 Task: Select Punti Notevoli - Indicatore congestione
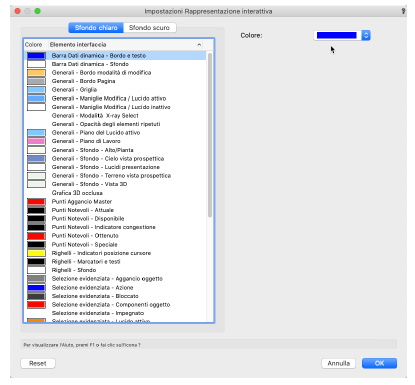[115, 227]
